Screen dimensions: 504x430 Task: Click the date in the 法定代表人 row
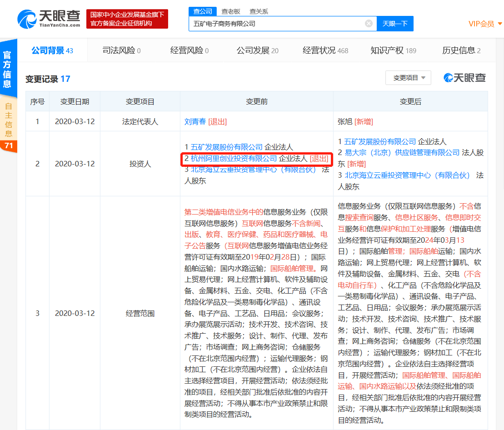[75, 121]
